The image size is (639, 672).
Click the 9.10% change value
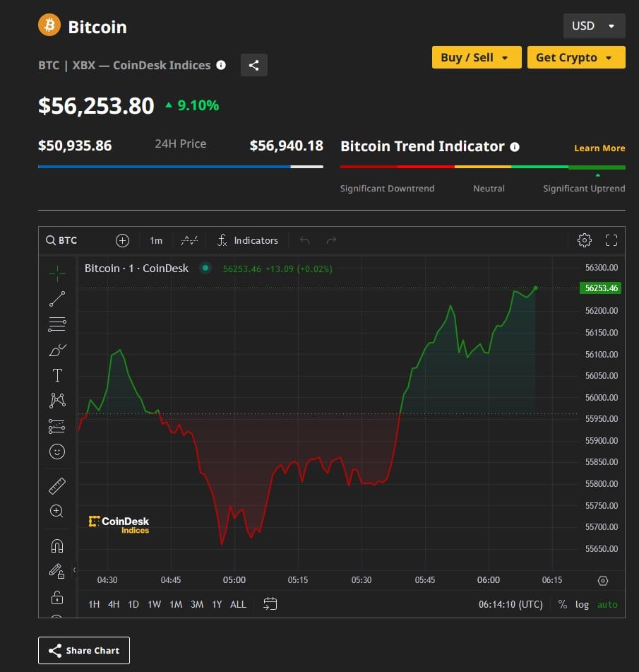click(198, 105)
